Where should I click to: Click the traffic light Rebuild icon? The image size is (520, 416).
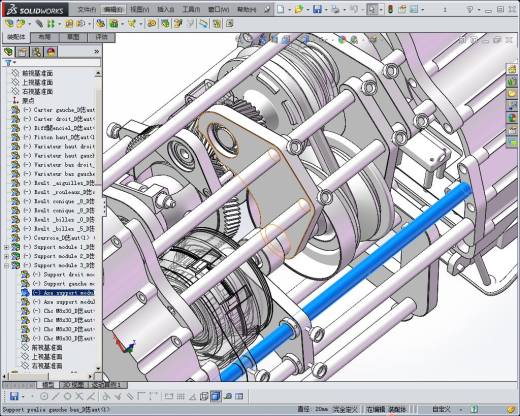pyautogui.click(x=390, y=9)
